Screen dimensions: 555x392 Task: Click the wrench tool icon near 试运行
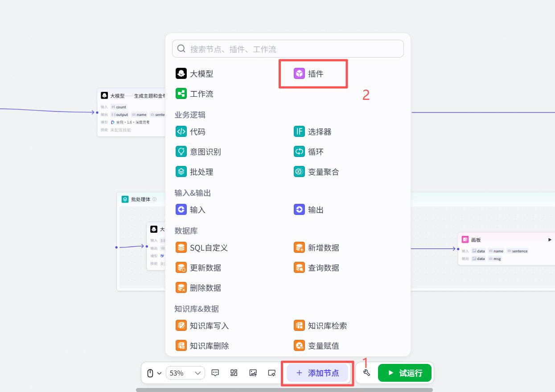pyautogui.click(x=366, y=373)
